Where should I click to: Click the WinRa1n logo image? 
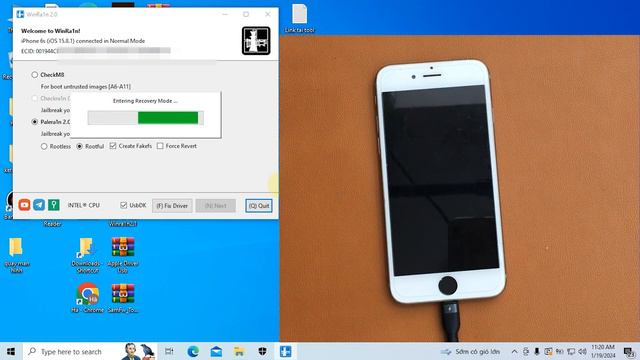point(256,41)
